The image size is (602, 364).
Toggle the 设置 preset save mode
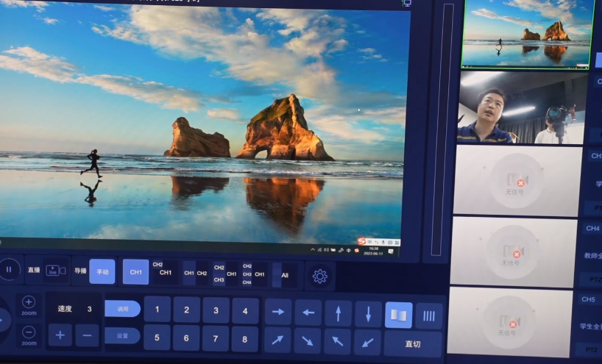pos(122,336)
